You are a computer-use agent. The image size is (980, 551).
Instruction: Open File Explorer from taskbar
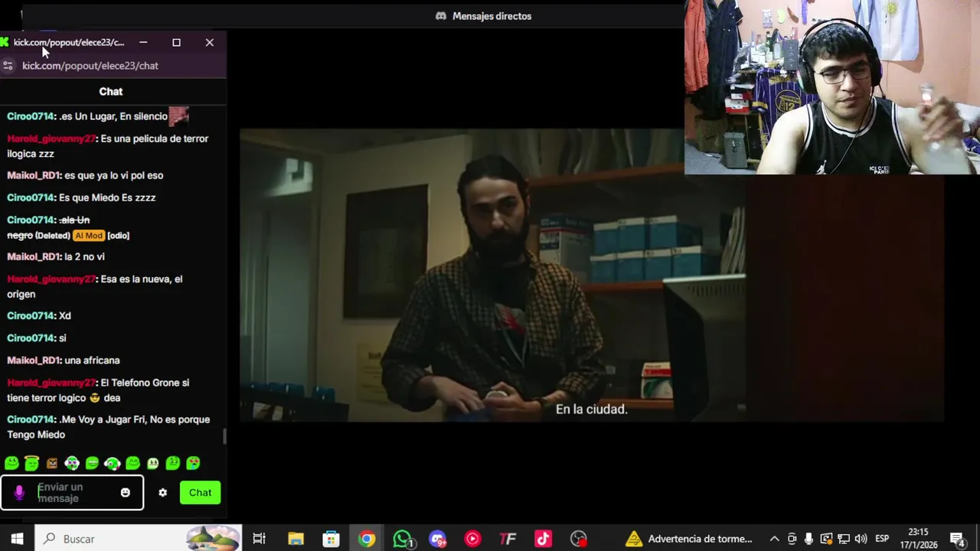296,539
